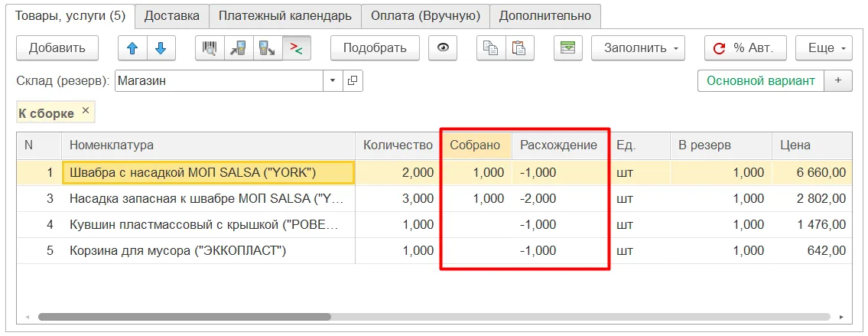Click the horizontal scrollbar thumb
This screenshot has height=336, width=868.
point(184,317)
